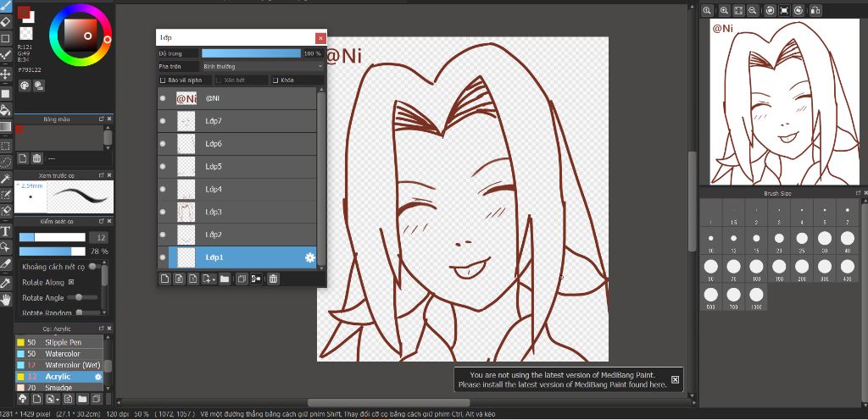Adjust the brush size slider showing 12
This screenshot has width=868, height=420.
(52, 237)
